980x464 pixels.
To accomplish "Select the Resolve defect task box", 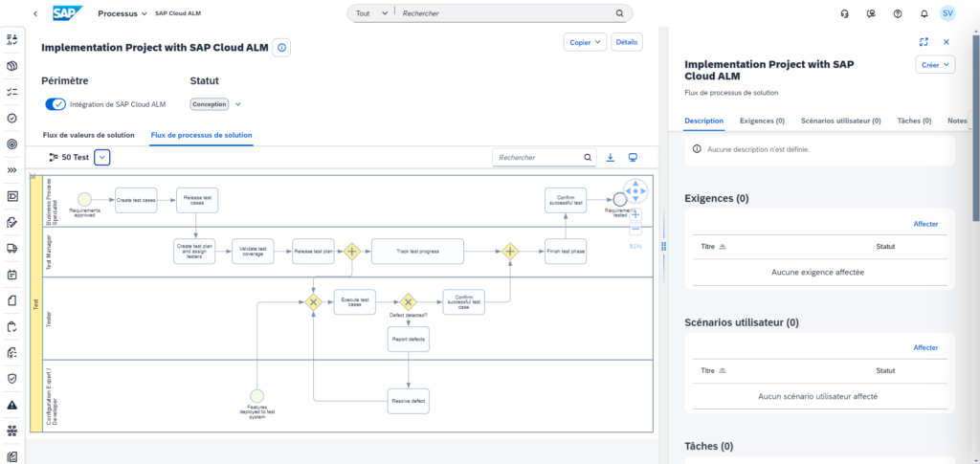I will 408,401.
